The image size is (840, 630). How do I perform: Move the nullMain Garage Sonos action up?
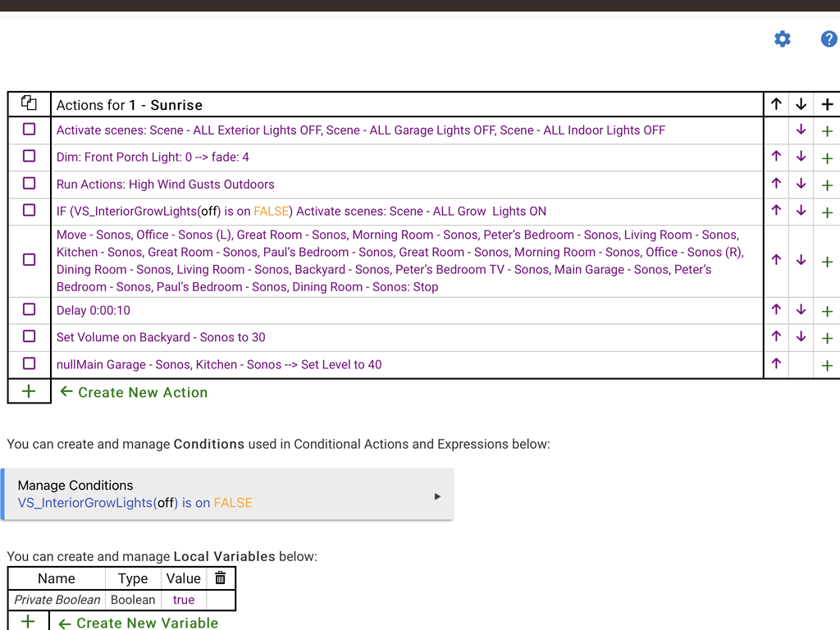click(x=776, y=364)
